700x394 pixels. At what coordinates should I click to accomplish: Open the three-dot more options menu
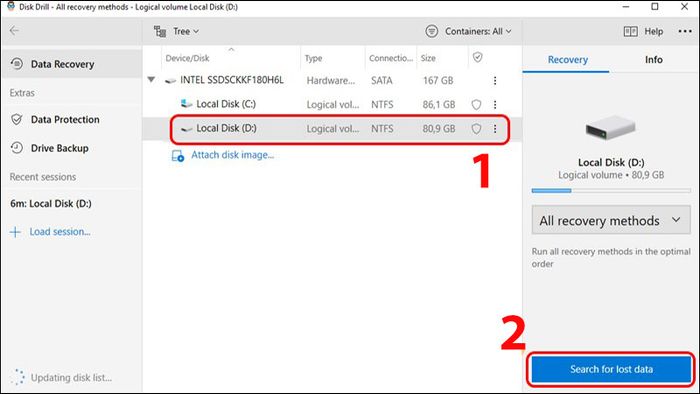click(x=685, y=31)
